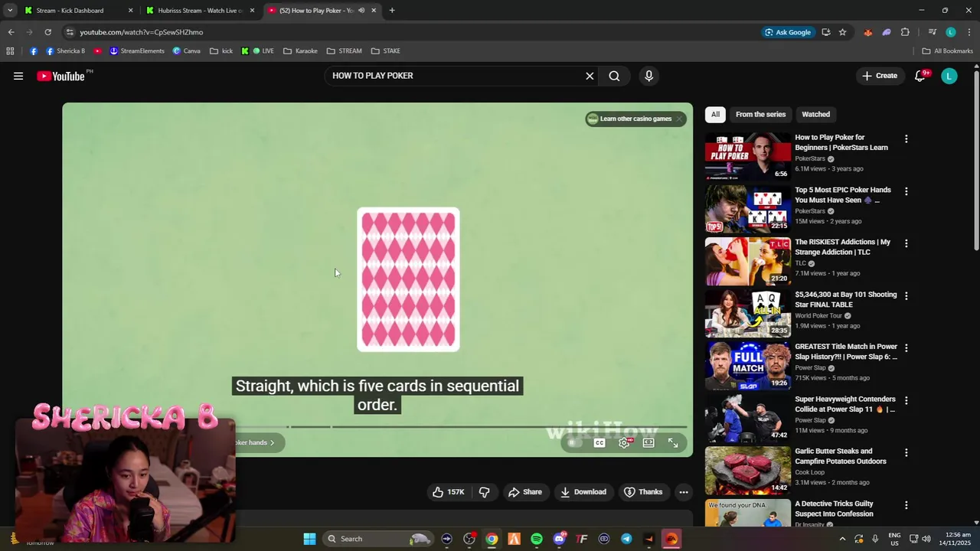
Task: Switch to Hubrisss Stream browser tab
Action: point(201,11)
